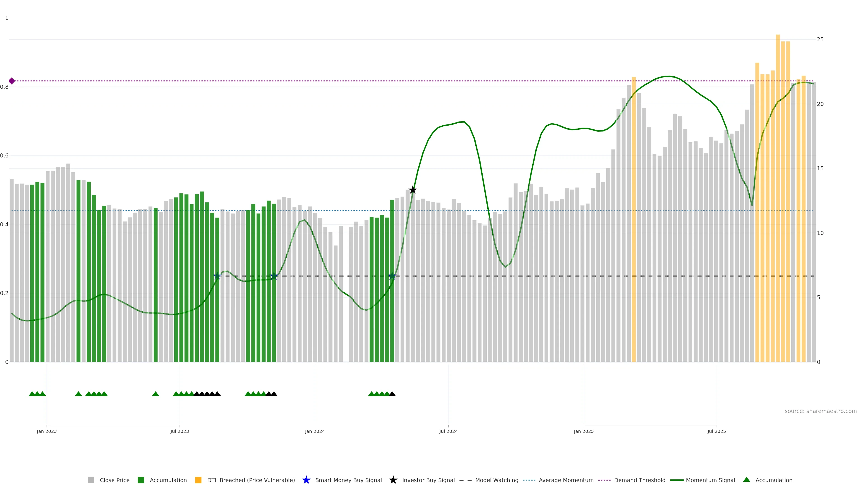Click the purple Demand Threshold diamond marker
Screen dimensions: 868x488
click(x=12, y=81)
